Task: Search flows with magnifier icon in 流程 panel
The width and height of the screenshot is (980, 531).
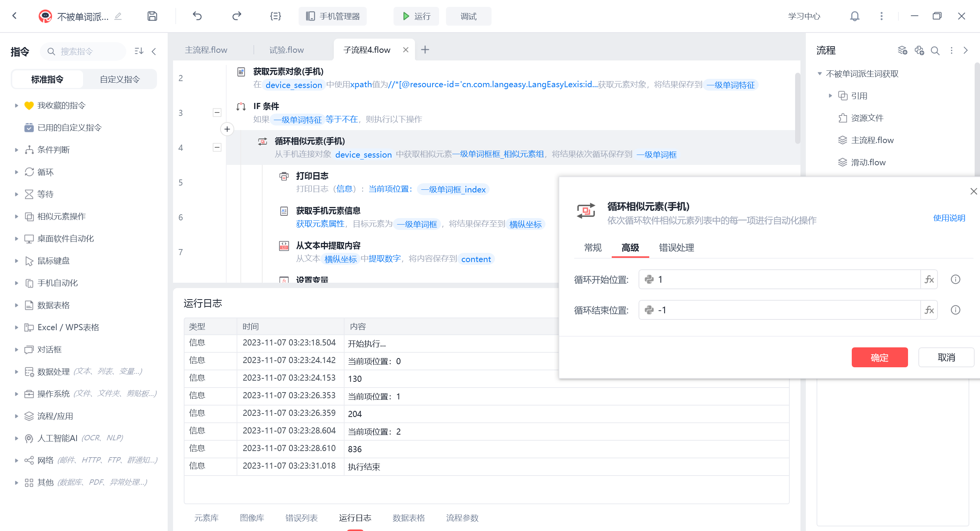Action: tap(935, 51)
